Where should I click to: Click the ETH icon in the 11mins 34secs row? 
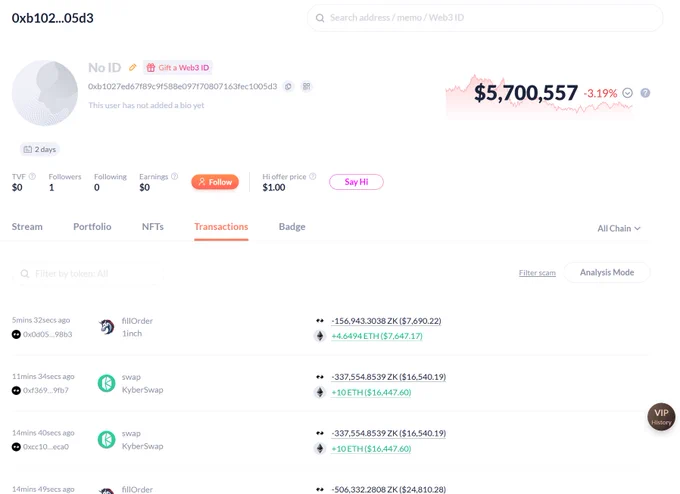(x=320, y=393)
